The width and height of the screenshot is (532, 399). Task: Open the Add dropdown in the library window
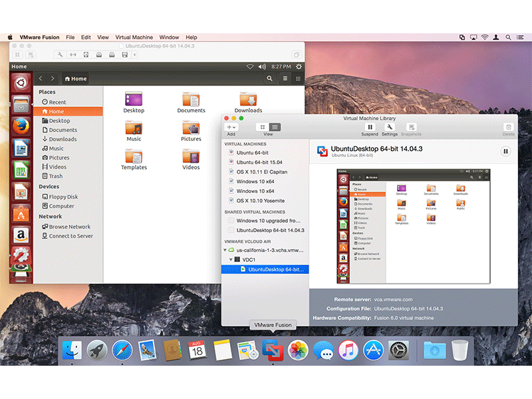[x=231, y=127]
